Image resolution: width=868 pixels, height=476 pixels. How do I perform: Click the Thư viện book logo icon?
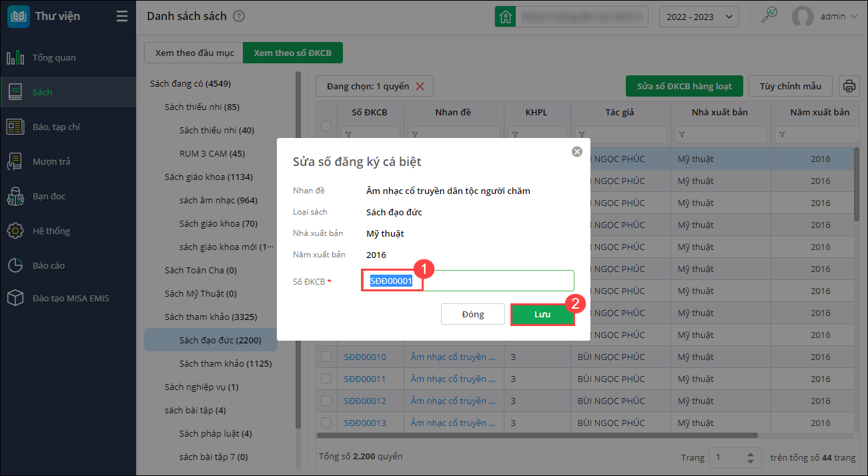click(x=18, y=17)
